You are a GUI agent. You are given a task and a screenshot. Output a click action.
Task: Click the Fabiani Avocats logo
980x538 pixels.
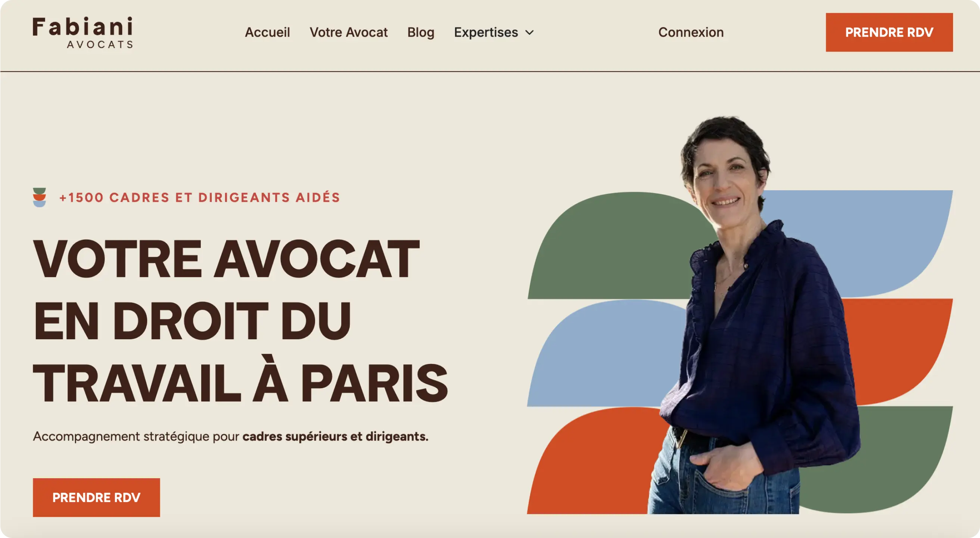83,33
